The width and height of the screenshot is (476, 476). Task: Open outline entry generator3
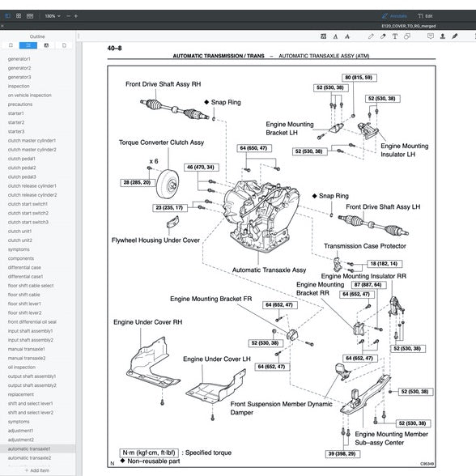coord(19,77)
